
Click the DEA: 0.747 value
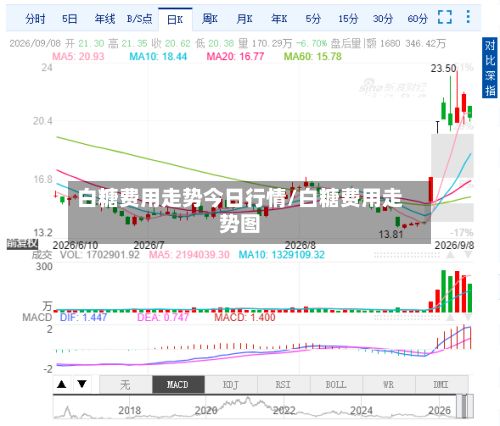[163, 317]
